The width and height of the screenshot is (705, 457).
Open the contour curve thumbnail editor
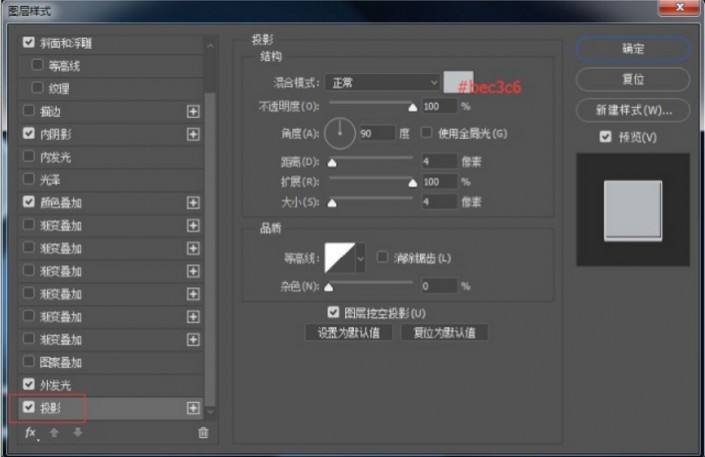(339, 258)
